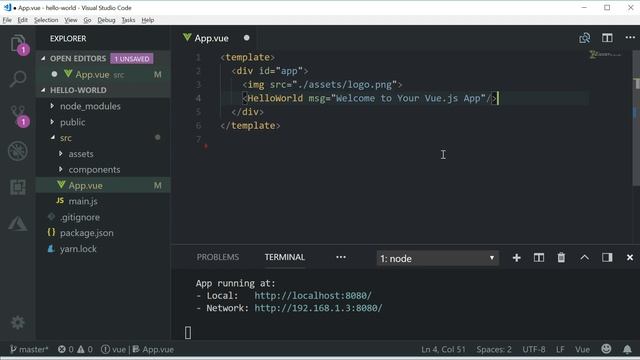The height and width of the screenshot is (360, 640).
Task: Click errors and warnings count in status bar
Action: 75,349
